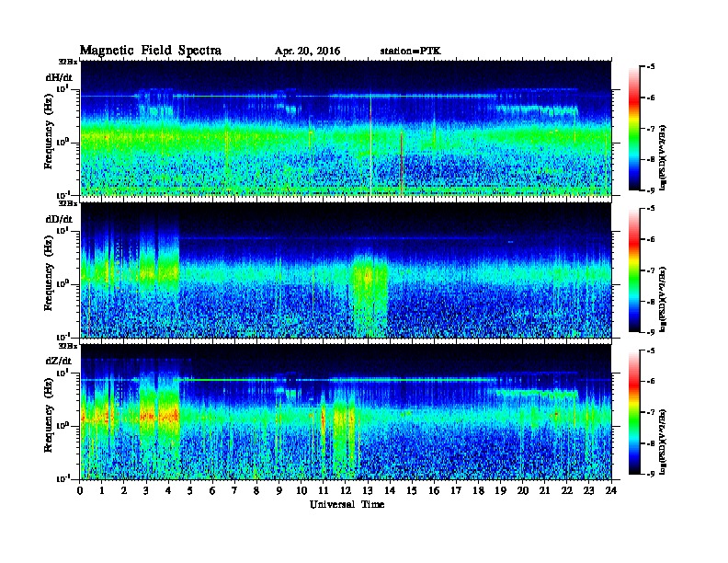
Task: Click the hour 15 tick label on the time axis
Action: pyautogui.click(x=412, y=490)
